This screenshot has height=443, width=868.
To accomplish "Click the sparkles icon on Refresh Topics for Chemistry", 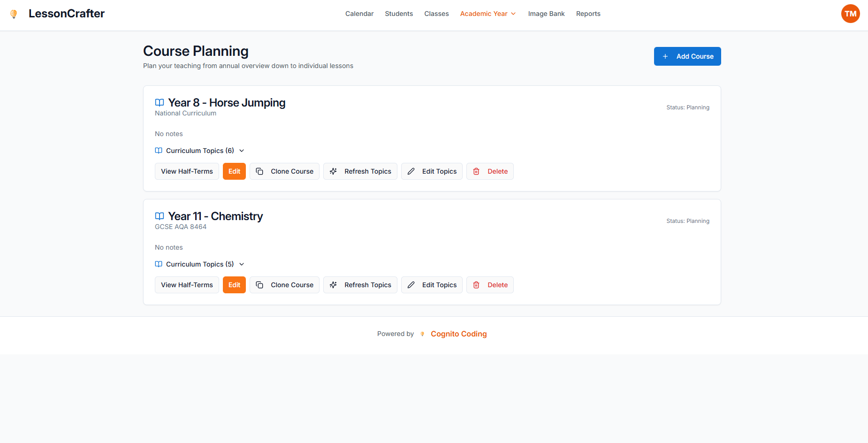I will coord(333,285).
